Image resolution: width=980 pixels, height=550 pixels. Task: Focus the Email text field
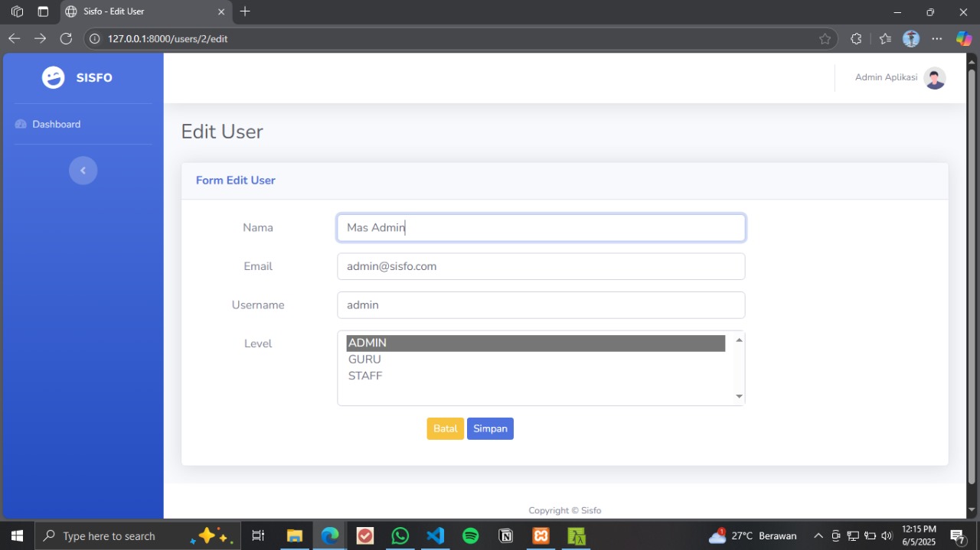541,266
